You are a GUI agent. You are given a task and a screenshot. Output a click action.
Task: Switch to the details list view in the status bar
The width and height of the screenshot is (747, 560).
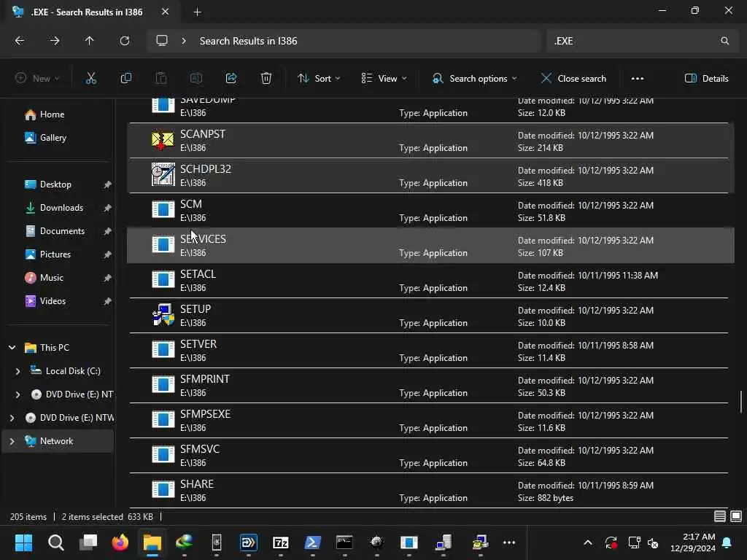[x=720, y=516]
